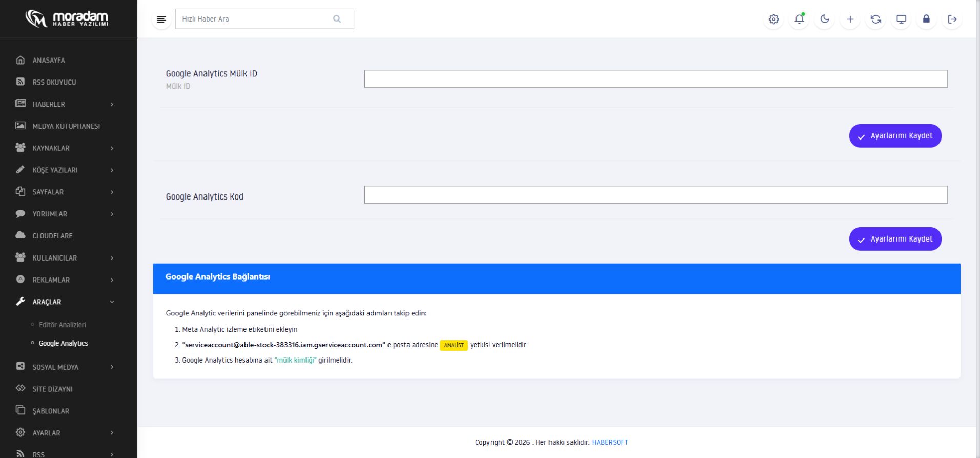980x458 pixels.
Task: Toggle the sidebar hamburger menu icon
Action: tap(161, 19)
